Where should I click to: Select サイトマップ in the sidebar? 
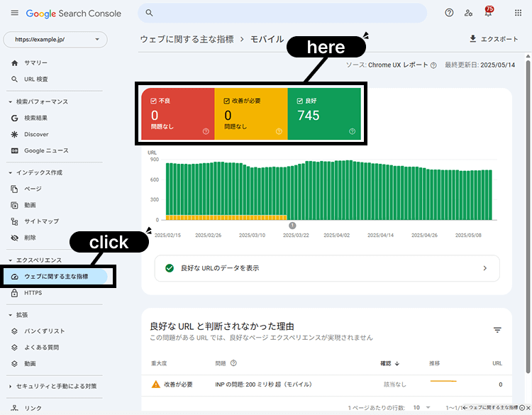41,221
